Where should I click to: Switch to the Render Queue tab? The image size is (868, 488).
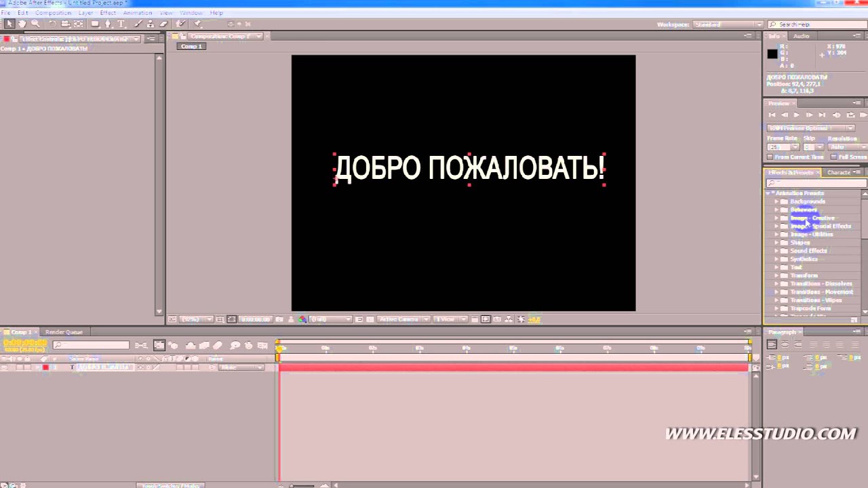tap(64, 332)
